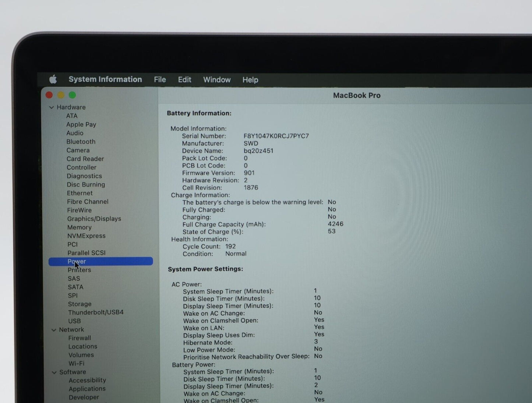Click the System Power Settings heading

[x=205, y=269]
